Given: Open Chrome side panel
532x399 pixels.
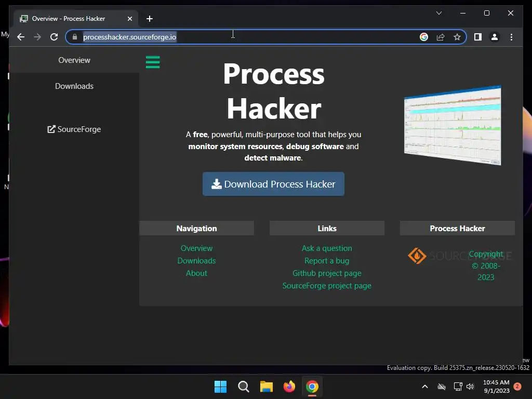Looking at the screenshot, I should [x=478, y=37].
